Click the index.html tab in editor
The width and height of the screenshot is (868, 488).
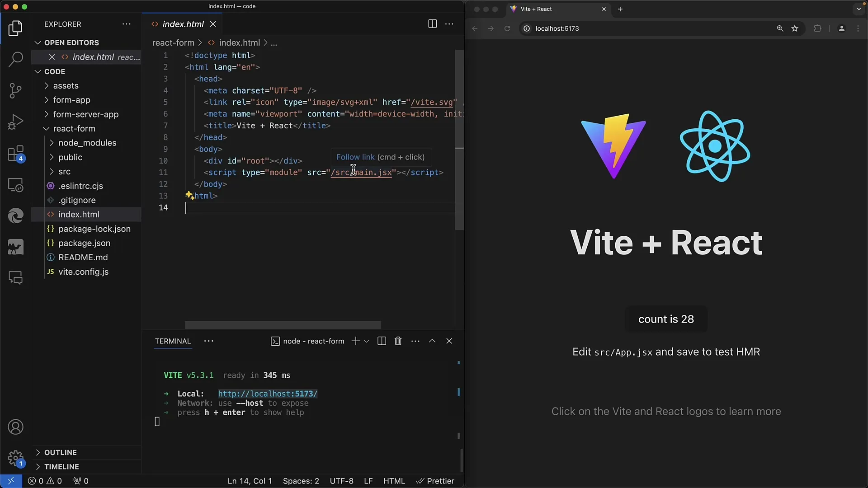(184, 24)
